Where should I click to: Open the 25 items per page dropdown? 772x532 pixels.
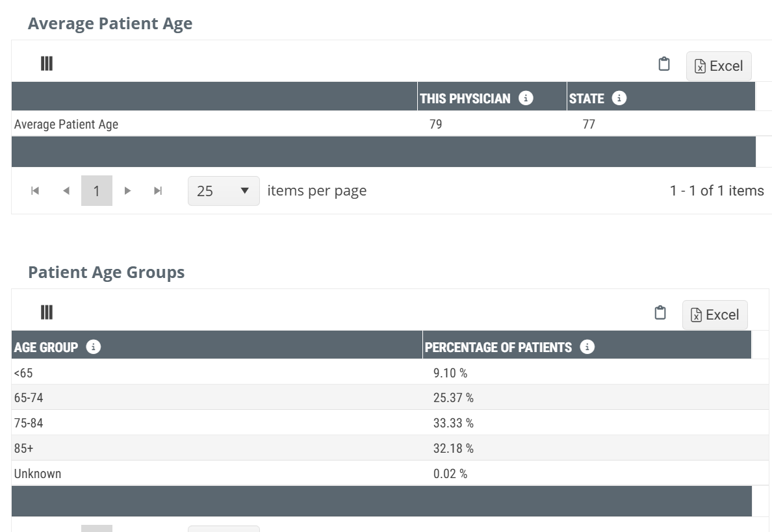coord(224,191)
